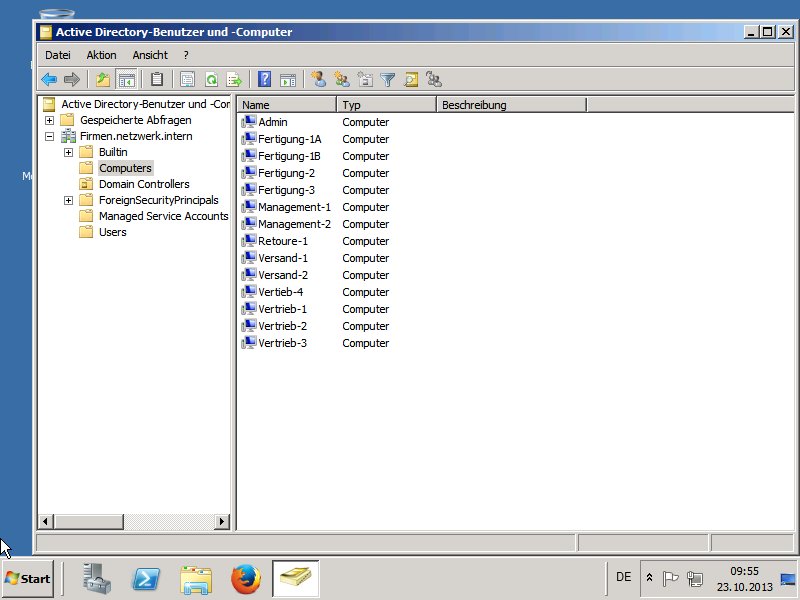Click the Typ column header
Screen dimensions: 800x600
click(386, 105)
